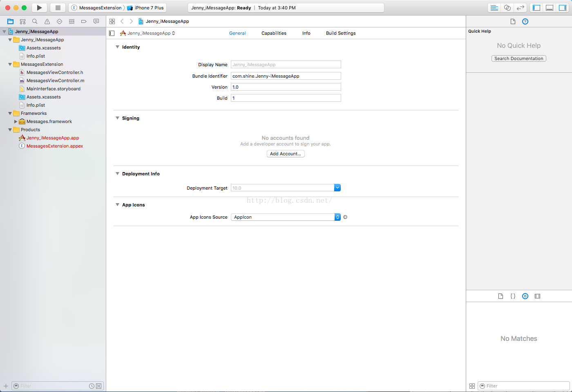Click the Stop button in toolbar
The image size is (572, 392).
[x=58, y=8]
